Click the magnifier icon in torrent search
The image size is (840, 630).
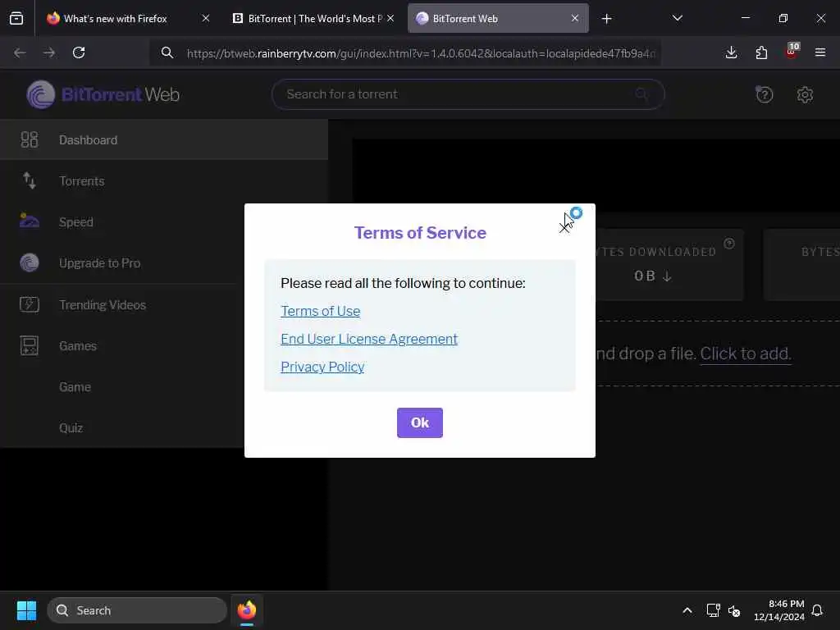pyautogui.click(x=641, y=94)
